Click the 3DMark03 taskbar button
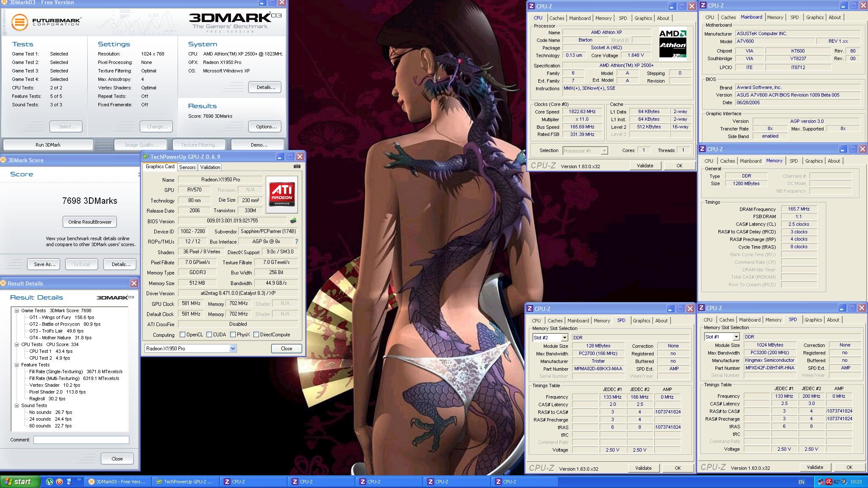 coord(117,482)
